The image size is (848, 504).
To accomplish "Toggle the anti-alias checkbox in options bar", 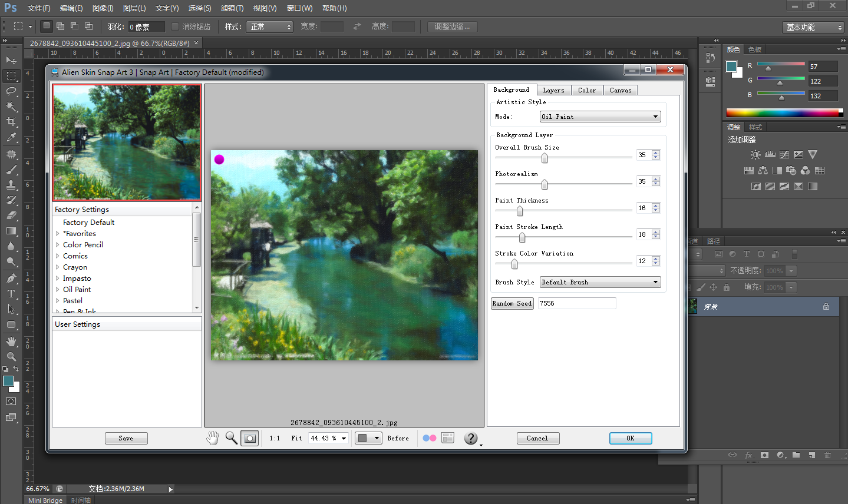I will [175, 26].
